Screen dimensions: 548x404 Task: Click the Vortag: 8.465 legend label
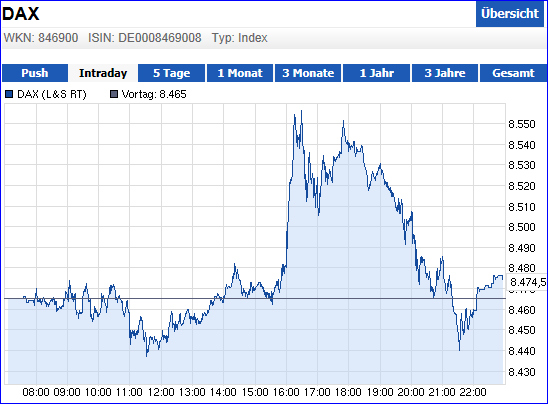tap(154, 94)
